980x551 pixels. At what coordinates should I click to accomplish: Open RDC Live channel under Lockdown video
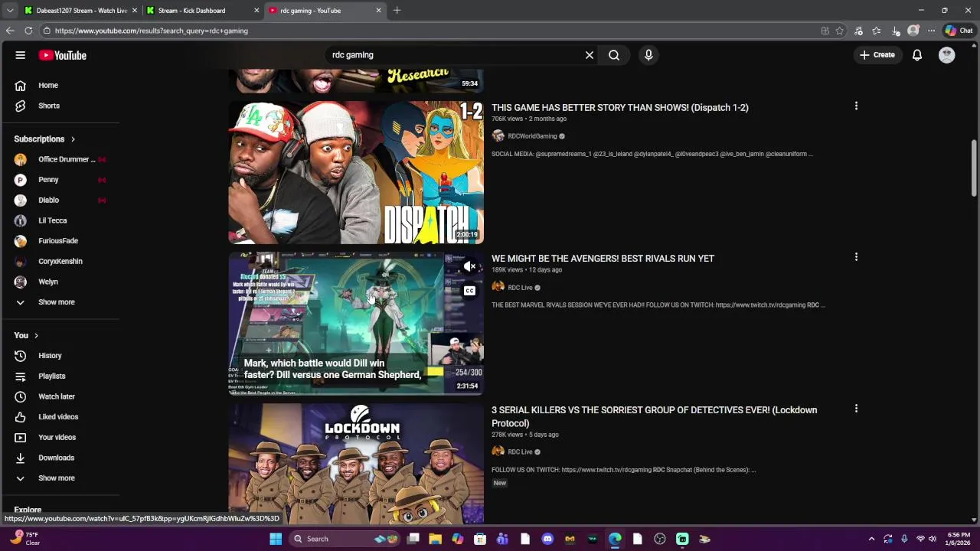tap(520, 452)
